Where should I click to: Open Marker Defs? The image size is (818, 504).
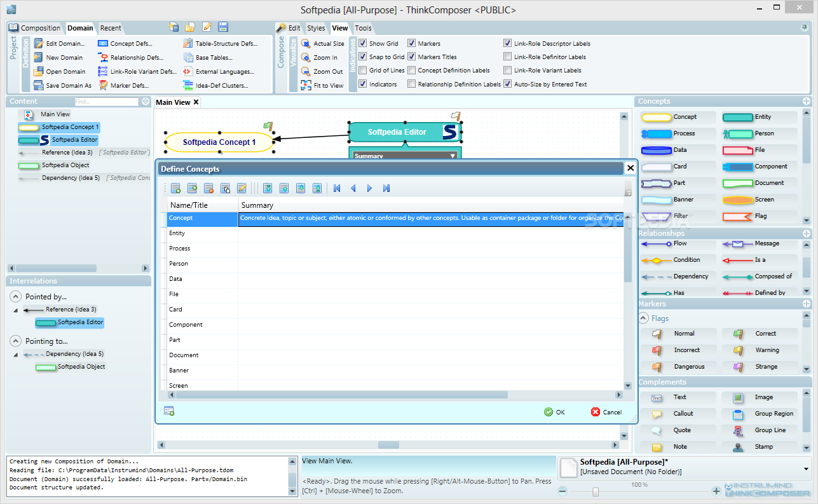124,86
